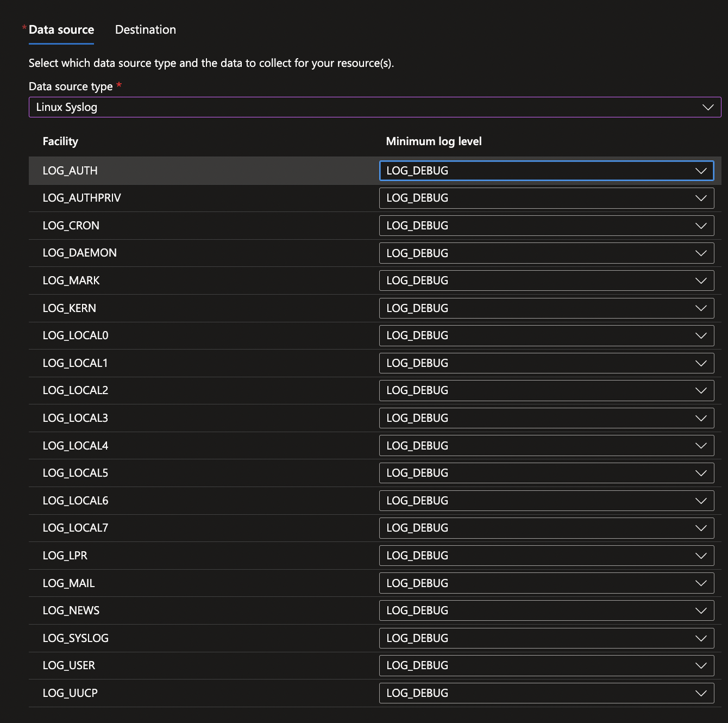
Task: Click the Facility column header
Action: (60, 141)
